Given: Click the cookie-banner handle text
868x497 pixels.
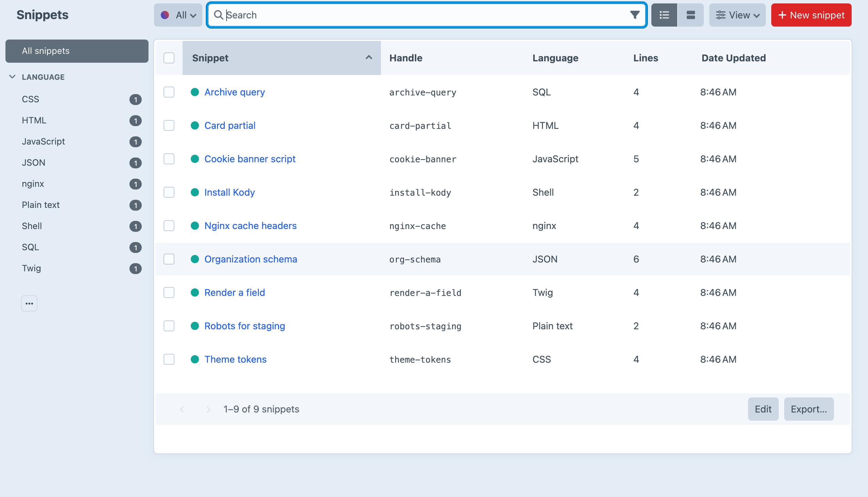Looking at the screenshot, I should coord(422,159).
